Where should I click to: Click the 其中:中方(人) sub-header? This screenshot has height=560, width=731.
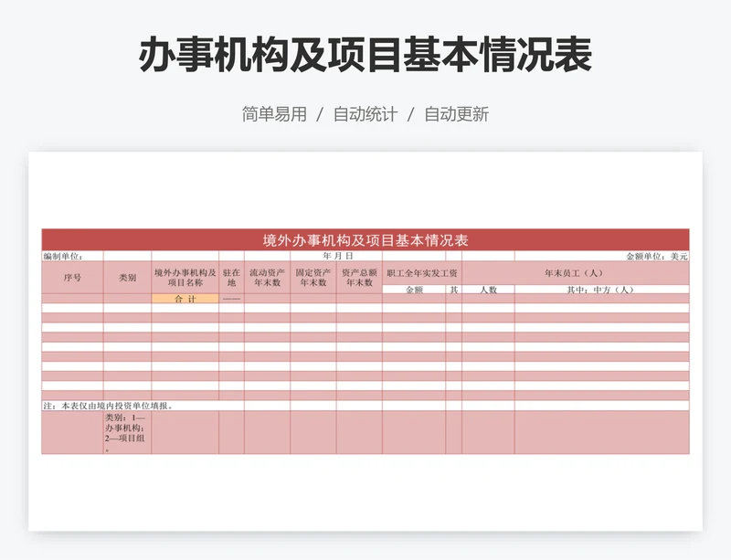tap(602, 290)
